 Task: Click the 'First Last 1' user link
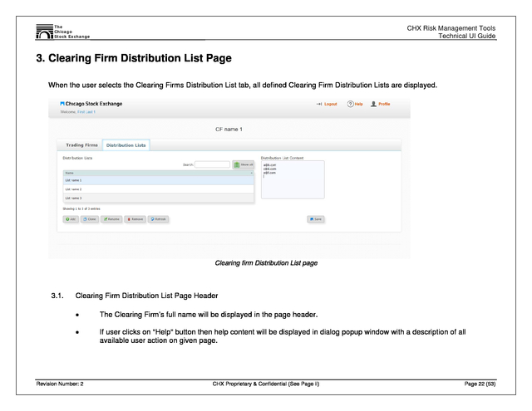[86, 112]
